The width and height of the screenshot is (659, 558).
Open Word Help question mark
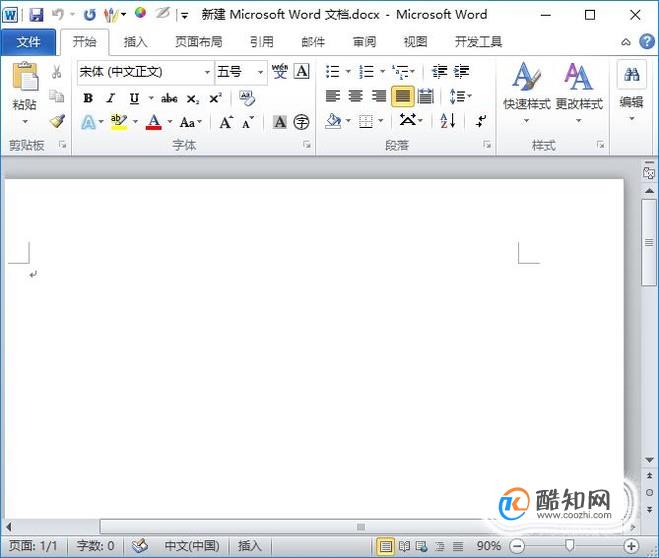click(x=647, y=42)
